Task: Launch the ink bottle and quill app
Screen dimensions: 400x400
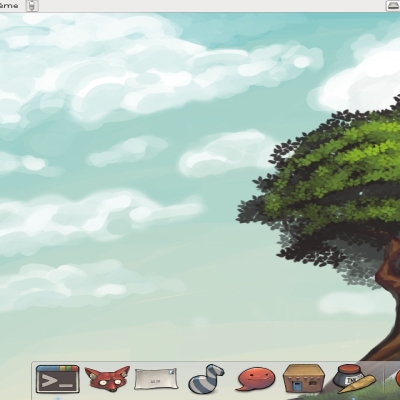Action: (x=354, y=379)
